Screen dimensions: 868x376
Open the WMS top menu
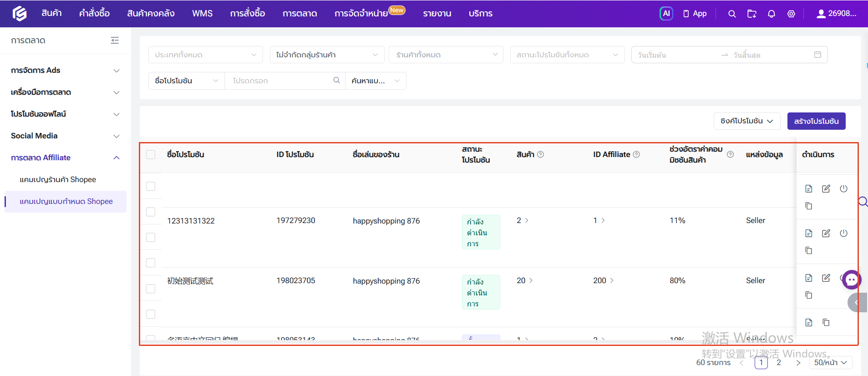point(202,14)
